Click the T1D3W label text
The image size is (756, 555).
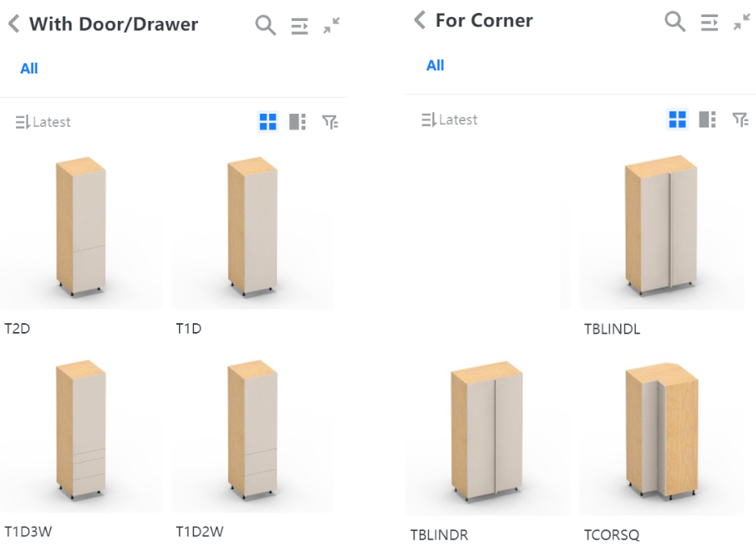(x=28, y=532)
